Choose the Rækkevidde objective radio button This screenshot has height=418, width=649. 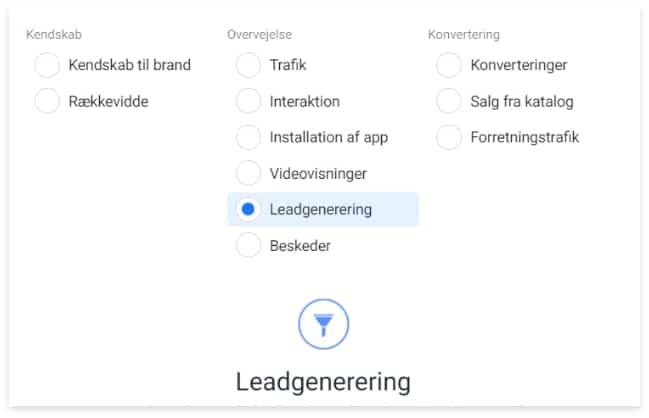[x=47, y=101]
